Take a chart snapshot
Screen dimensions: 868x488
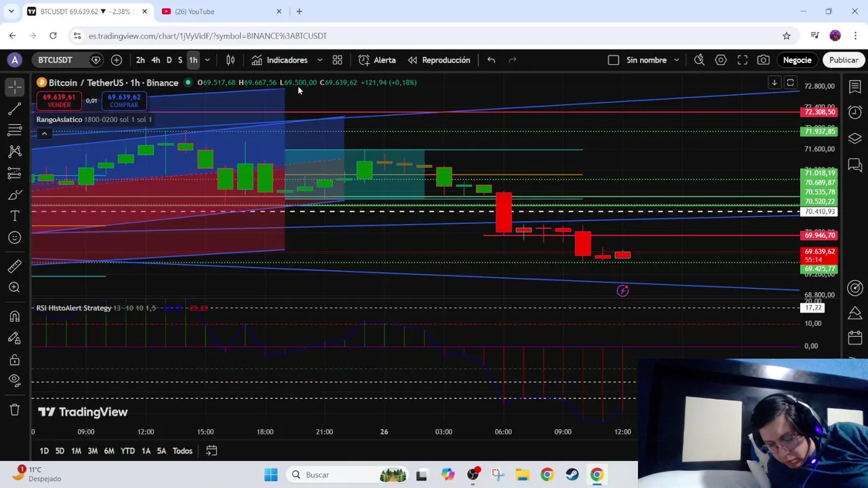point(764,60)
